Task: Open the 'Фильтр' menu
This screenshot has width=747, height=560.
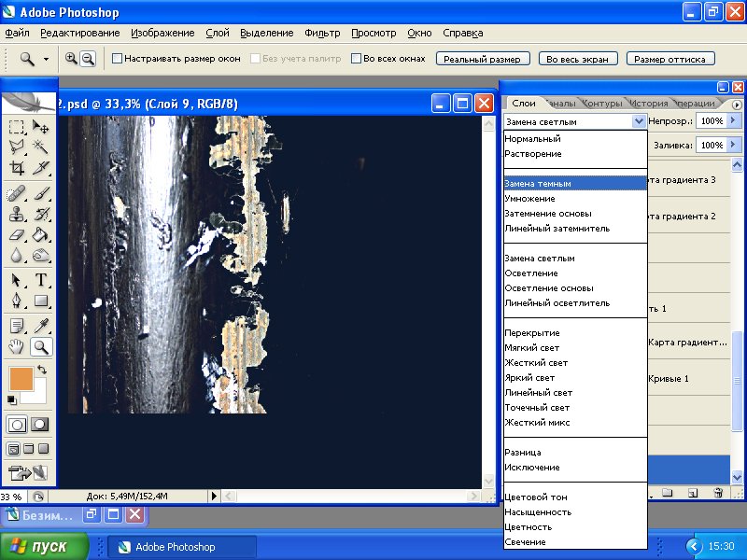Action: pos(322,33)
